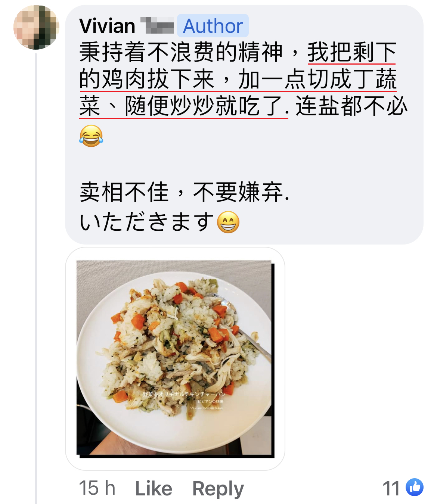Click the laughing-crying emoji in the comment
The height and width of the screenshot is (504, 437).
pos(91,136)
